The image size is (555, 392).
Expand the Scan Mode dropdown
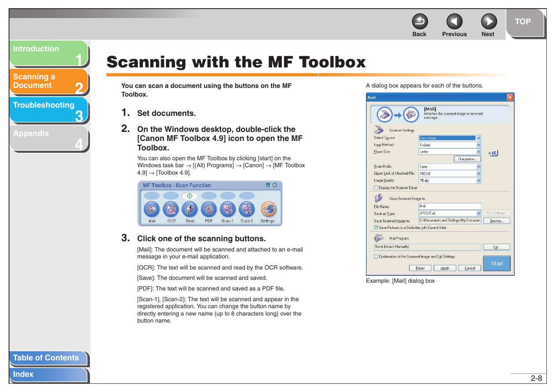[x=479, y=166]
